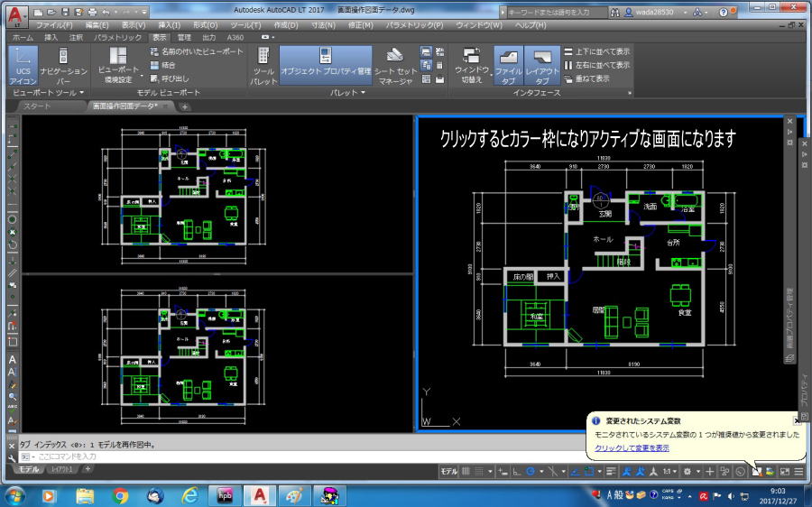
Task: Click the lower-left floor plan viewport
Action: point(217,355)
